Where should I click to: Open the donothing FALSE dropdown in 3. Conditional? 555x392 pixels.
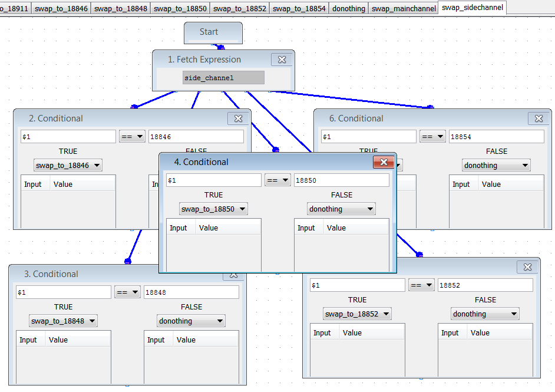tap(191, 321)
